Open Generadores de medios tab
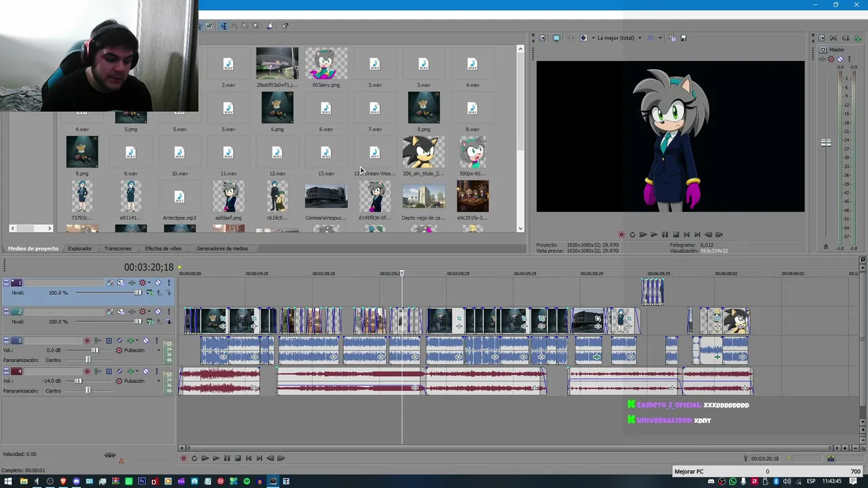868x488 pixels. point(222,249)
